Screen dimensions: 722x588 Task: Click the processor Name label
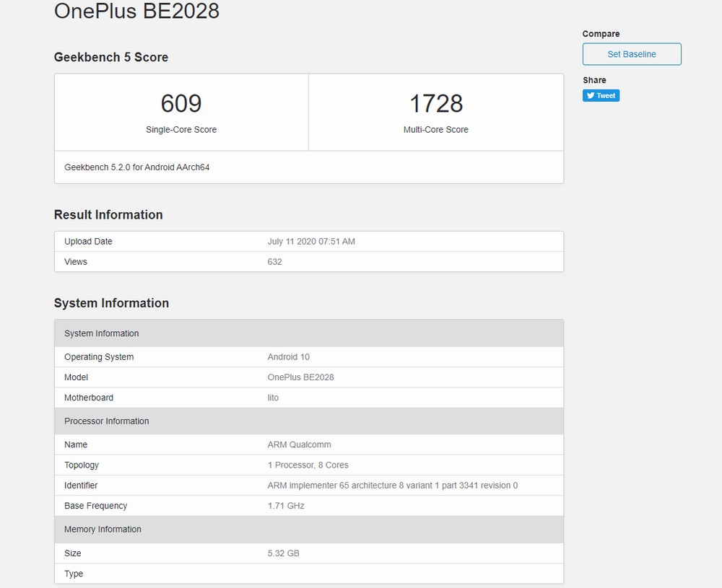76,445
